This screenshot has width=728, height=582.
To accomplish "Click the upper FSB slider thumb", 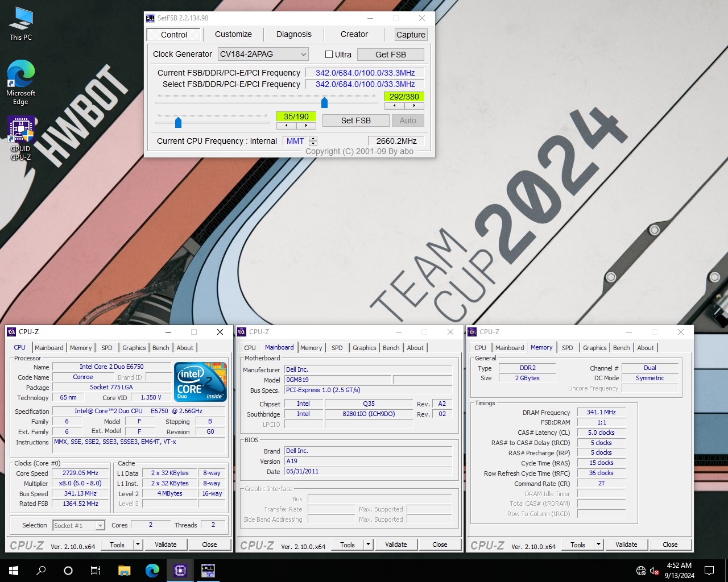I will [x=324, y=102].
